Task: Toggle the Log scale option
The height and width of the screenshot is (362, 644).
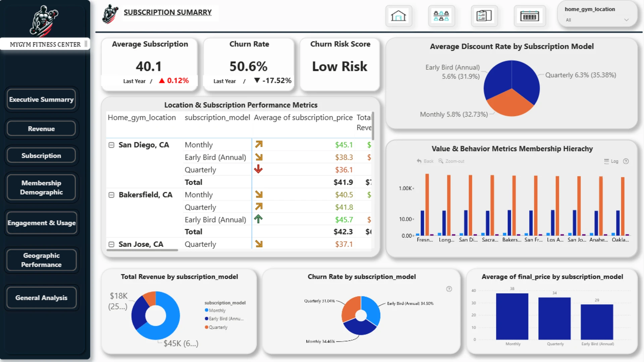Action: pyautogui.click(x=611, y=161)
